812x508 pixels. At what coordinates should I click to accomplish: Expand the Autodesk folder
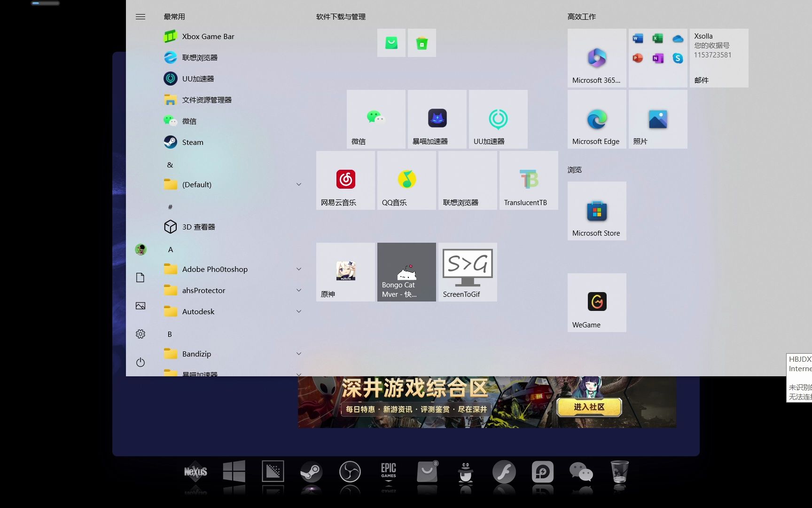tap(299, 311)
